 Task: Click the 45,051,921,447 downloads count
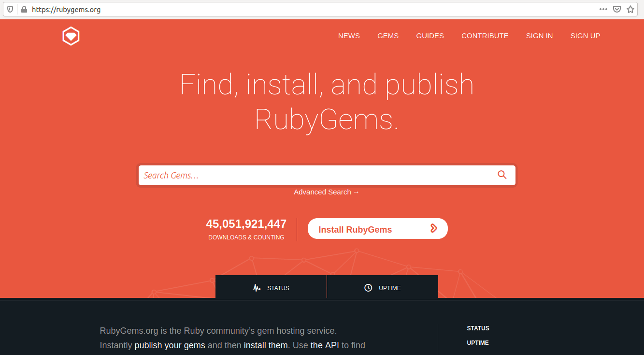[x=246, y=224]
